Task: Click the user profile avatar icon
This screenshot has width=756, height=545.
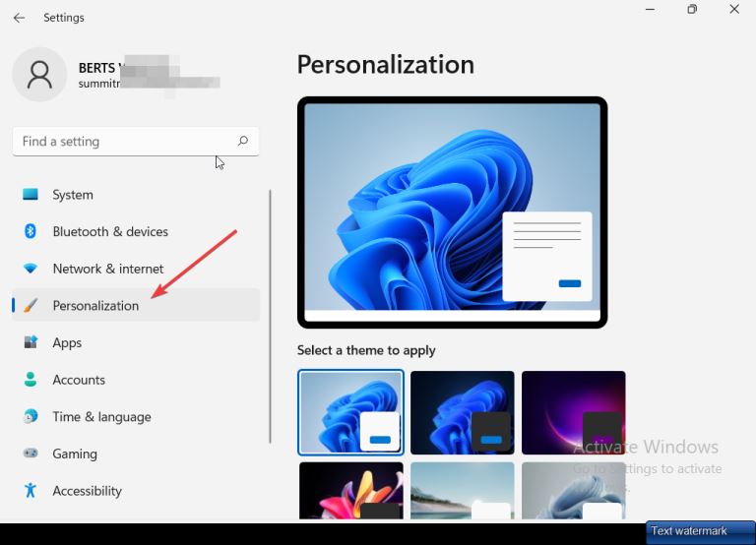Action: pyautogui.click(x=39, y=74)
